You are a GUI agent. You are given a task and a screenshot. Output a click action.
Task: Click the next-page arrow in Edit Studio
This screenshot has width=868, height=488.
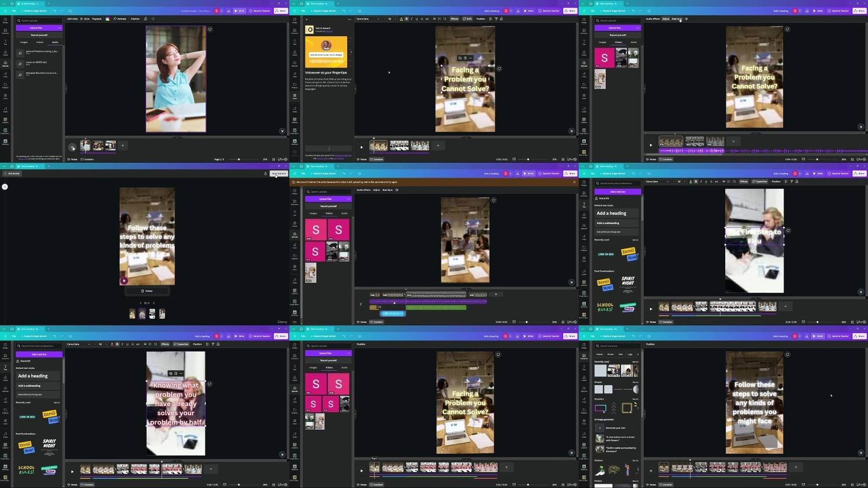154,303
